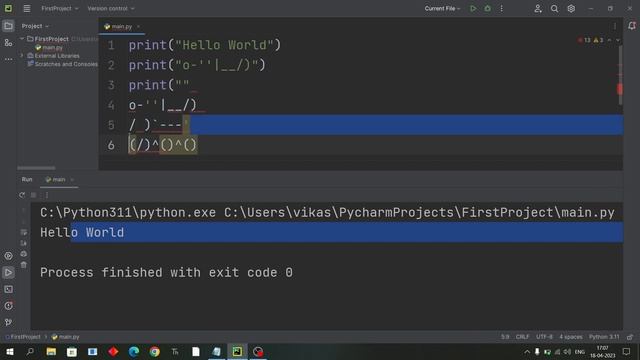
Task: Open the main hamburger menu
Action: tap(27, 8)
